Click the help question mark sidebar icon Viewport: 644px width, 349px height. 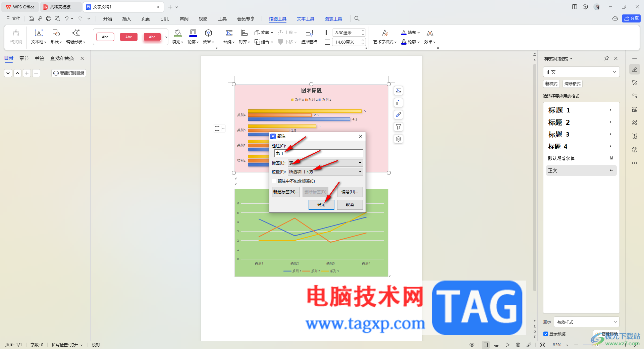(x=635, y=150)
